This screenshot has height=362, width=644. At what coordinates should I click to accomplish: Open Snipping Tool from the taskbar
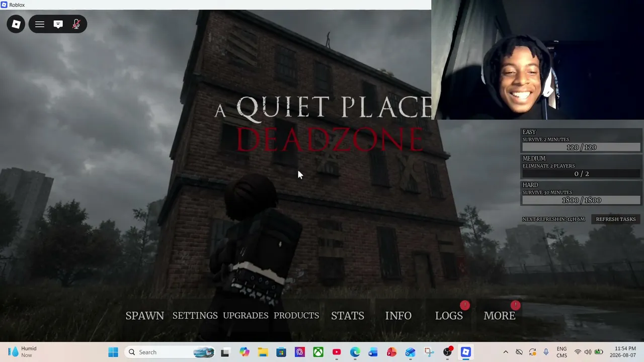[429, 352]
